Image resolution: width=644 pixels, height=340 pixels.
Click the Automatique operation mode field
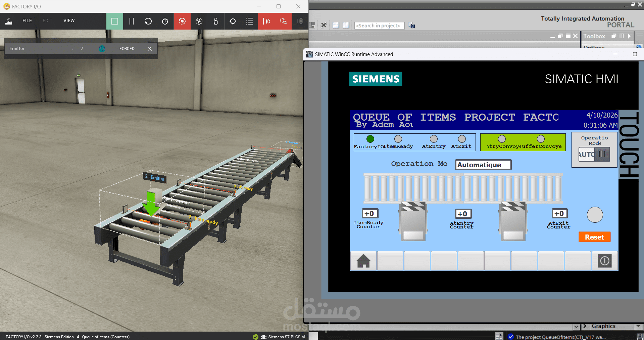click(x=483, y=165)
